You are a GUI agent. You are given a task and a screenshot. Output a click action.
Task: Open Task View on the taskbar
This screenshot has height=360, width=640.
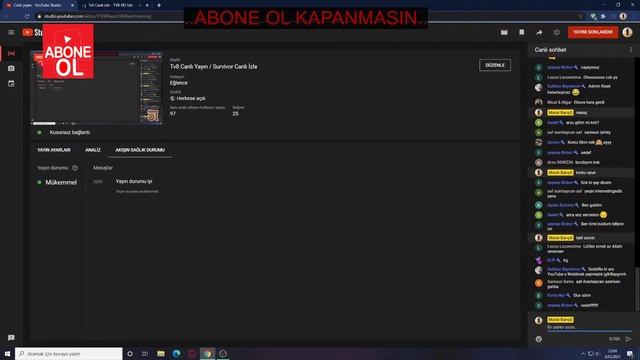tap(145, 353)
